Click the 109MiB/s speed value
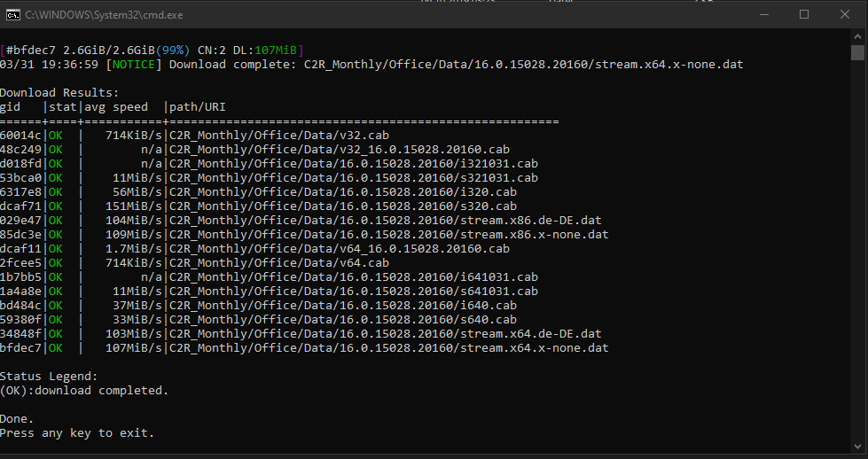868x459 pixels. click(134, 235)
